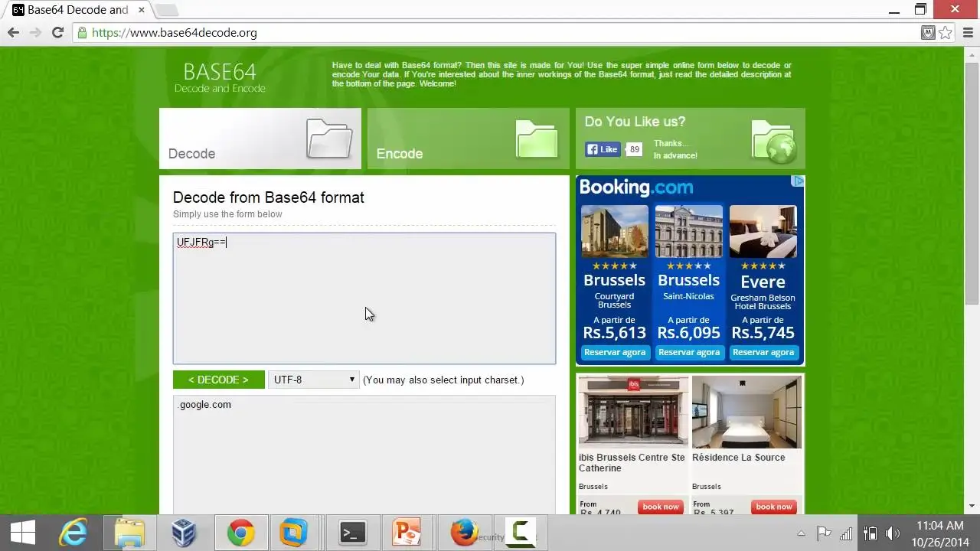This screenshot has width=980, height=551.
Task: Open the Résidence La Source room photo
Action: (746, 412)
